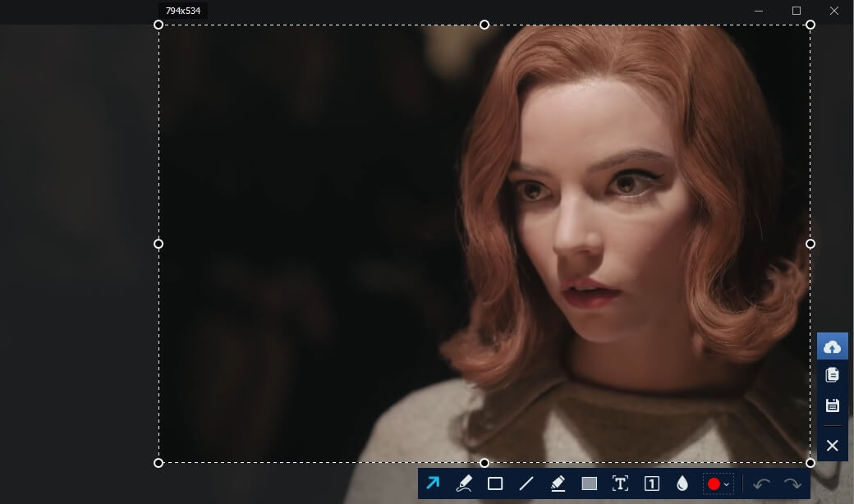The height and width of the screenshot is (504, 854).
Task: Undo the last annotation
Action: pos(761,483)
